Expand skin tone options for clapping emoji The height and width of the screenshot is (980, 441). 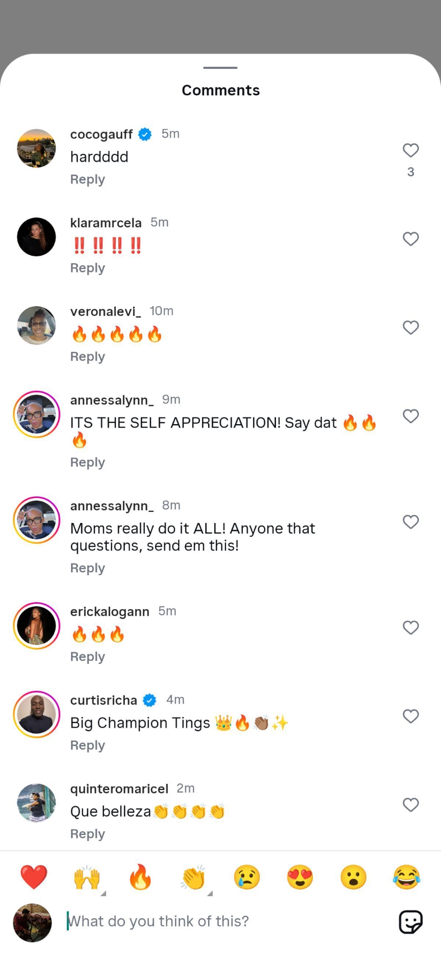point(209,893)
